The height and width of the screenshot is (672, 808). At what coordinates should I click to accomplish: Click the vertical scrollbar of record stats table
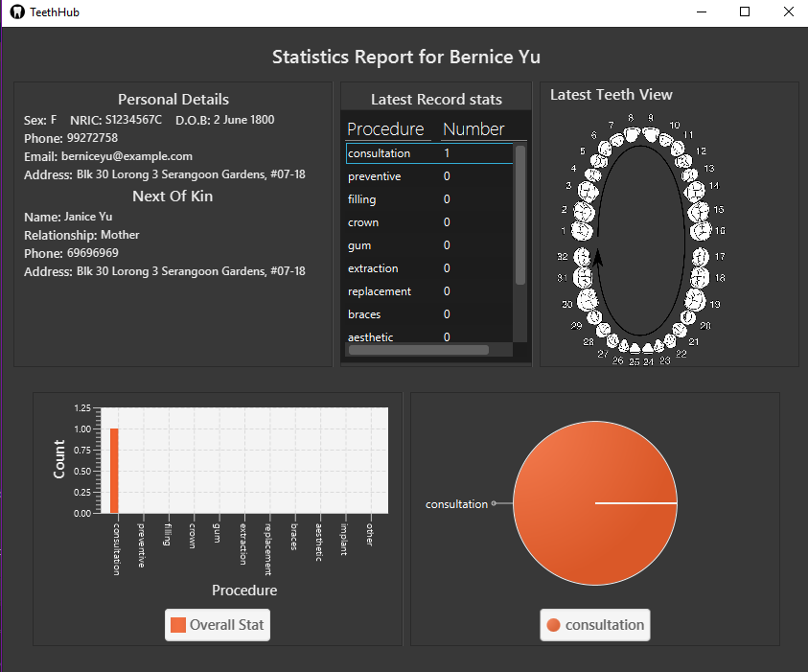[x=520, y=215]
